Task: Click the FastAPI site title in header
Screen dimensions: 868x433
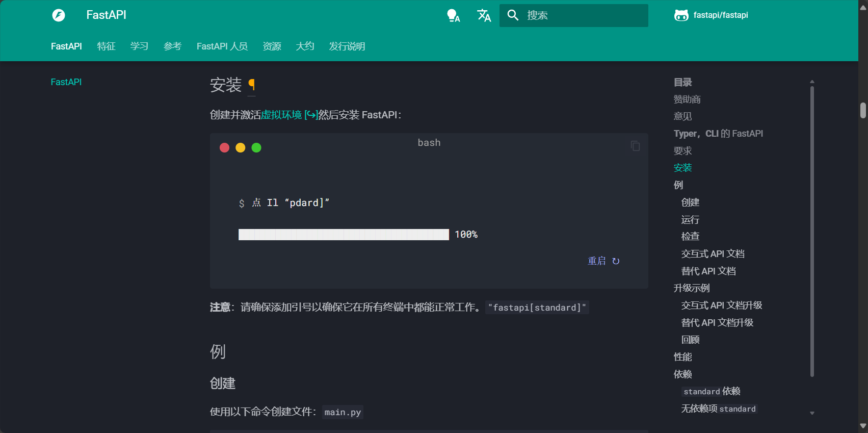Action: [106, 15]
